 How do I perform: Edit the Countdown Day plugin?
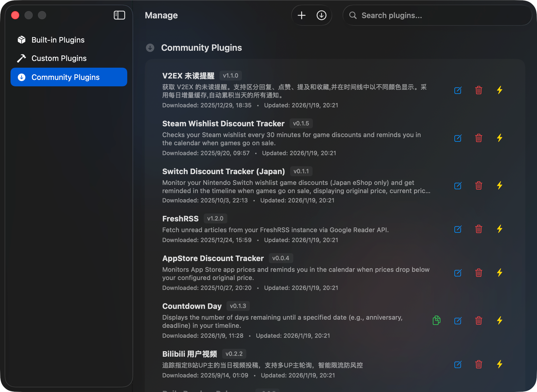click(458, 321)
